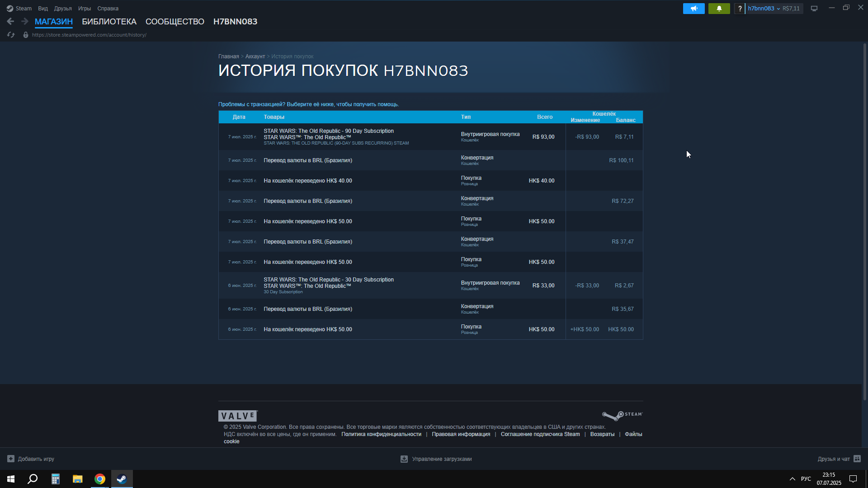This screenshot has width=868, height=488.
Task: Open H7BNN083 profile tab
Action: [x=235, y=22]
